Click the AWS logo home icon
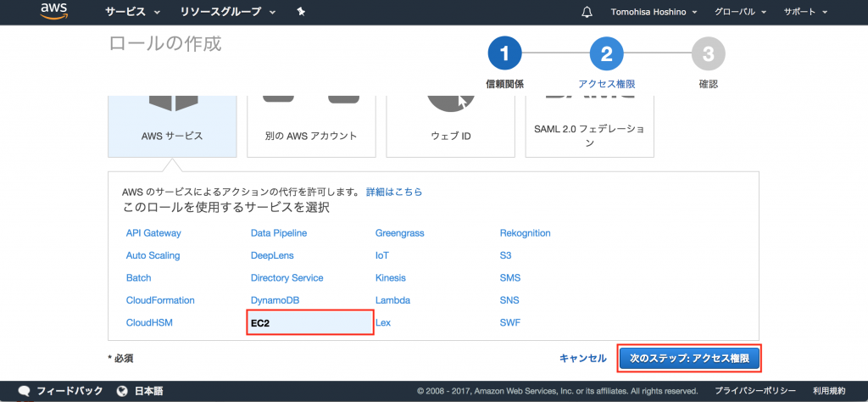This screenshot has height=402, width=868. (x=53, y=11)
